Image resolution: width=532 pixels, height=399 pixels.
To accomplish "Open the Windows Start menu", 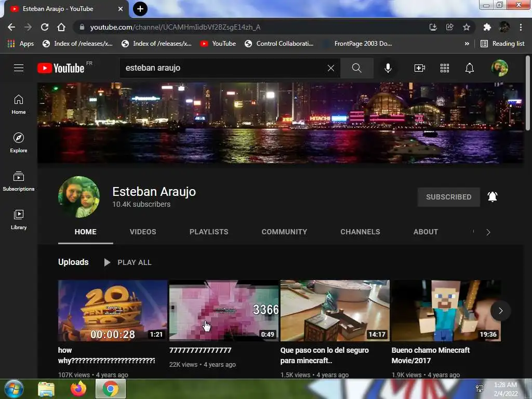I will (x=14, y=389).
